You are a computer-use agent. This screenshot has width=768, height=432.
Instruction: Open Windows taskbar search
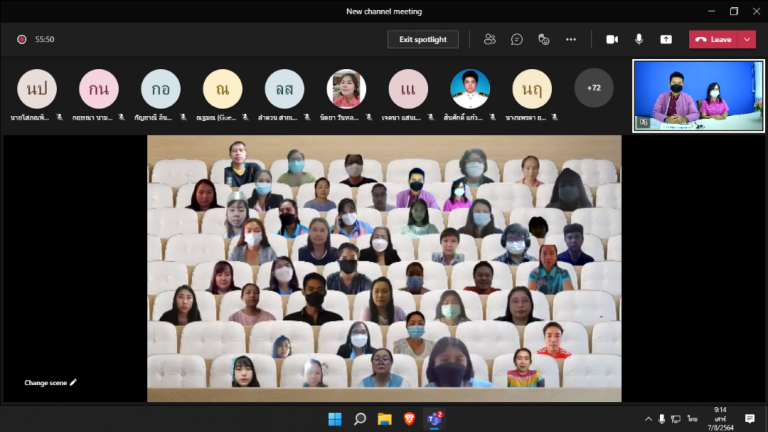pyautogui.click(x=360, y=419)
